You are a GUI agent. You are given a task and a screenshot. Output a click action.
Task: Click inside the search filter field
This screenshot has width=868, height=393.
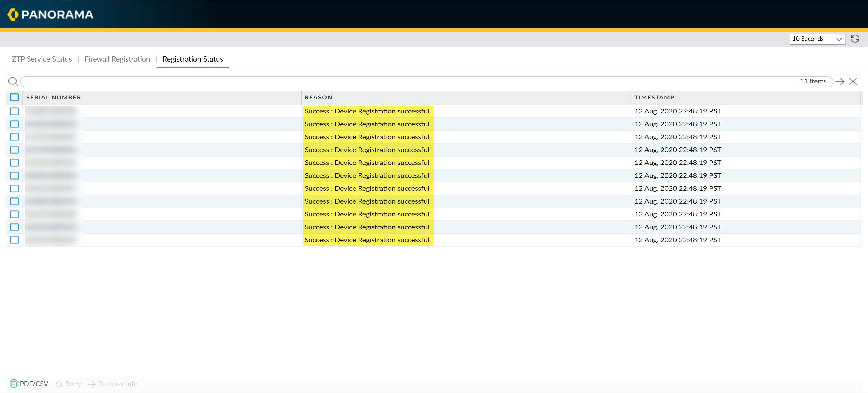[x=404, y=82]
